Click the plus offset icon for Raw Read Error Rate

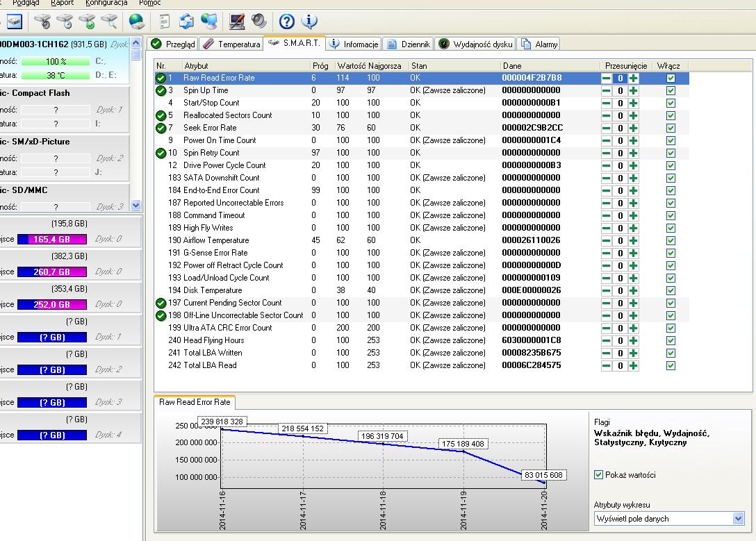(634, 78)
